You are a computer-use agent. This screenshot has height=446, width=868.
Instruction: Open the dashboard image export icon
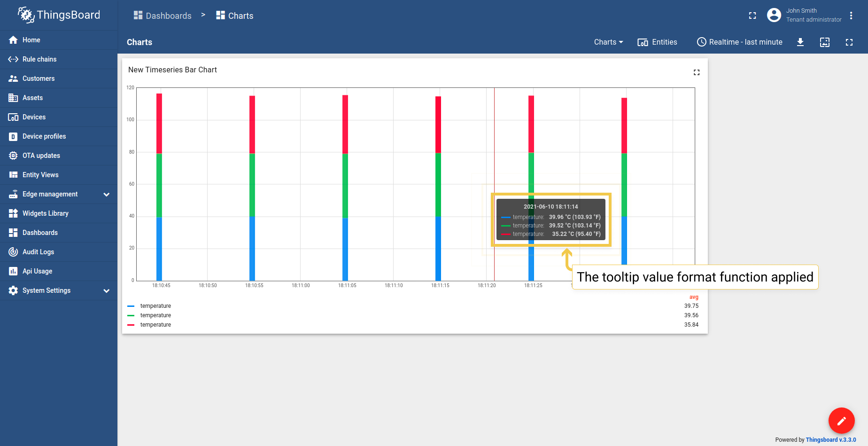(825, 42)
